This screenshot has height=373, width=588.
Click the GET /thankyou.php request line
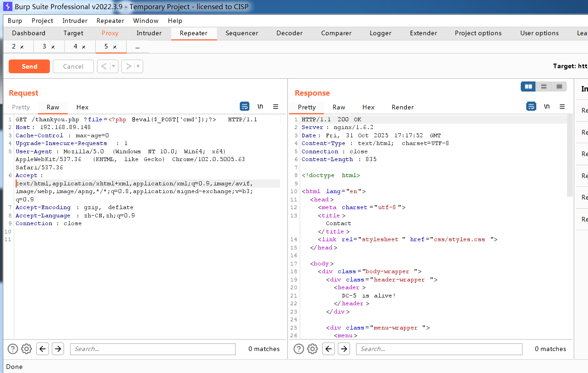tap(136, 119)
